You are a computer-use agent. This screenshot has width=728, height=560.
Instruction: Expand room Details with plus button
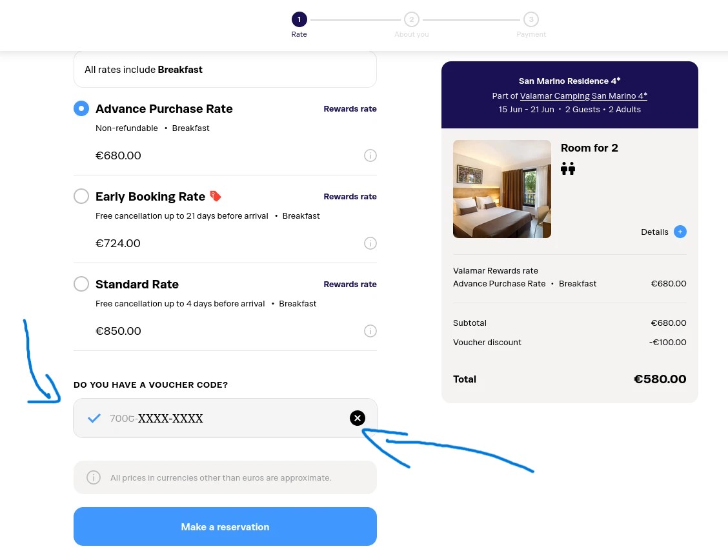pyautogui.click(x=680, y=232)
